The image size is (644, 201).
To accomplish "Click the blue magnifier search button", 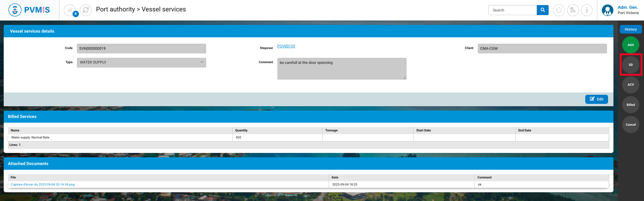I will [543, 10].
